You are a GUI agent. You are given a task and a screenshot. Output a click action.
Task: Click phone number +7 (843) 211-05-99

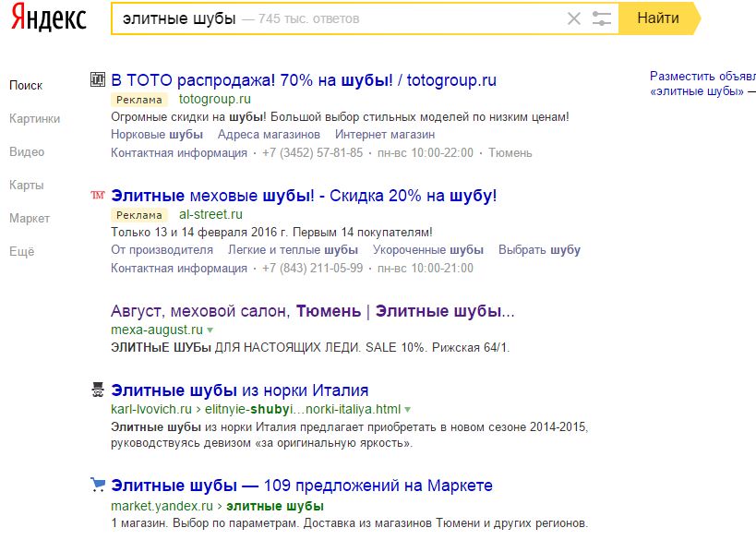312,268
